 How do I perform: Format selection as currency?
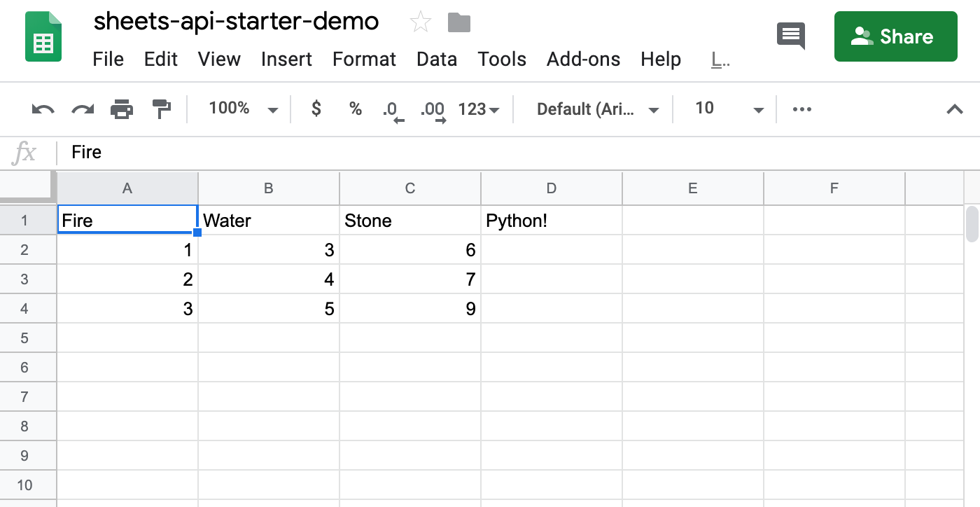(316, 109)
